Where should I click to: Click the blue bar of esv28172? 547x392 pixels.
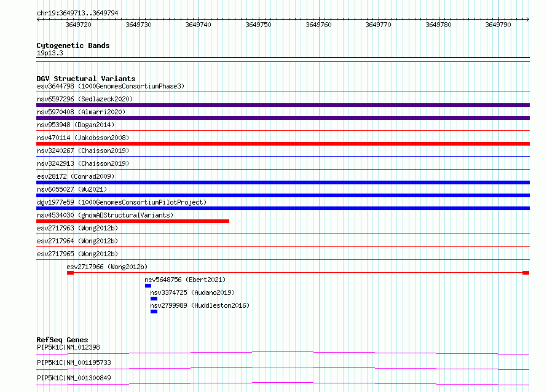pyautogui.click(x=283, y=182)
